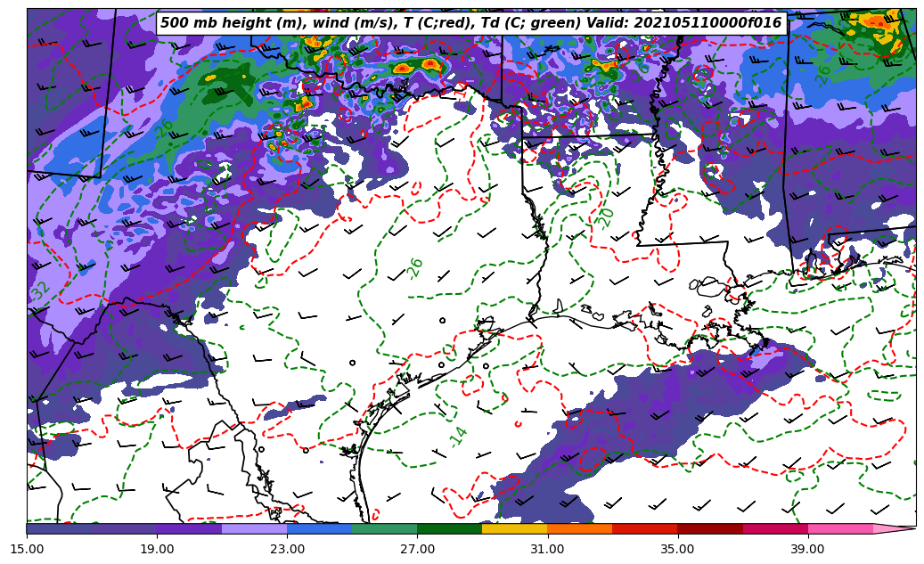Screen dimensions: 924x564
Task: Click the blue colorbar segment
Action: [319, 528]
